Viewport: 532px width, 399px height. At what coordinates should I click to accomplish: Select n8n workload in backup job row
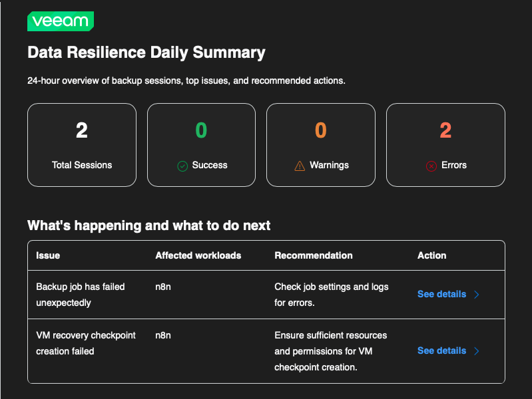[163, 287]
